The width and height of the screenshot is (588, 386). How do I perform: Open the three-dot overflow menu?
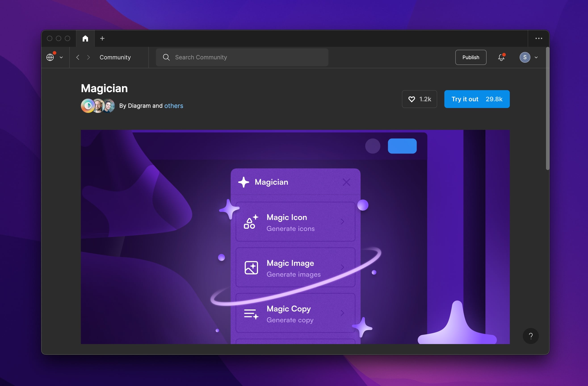coord(539,38)
